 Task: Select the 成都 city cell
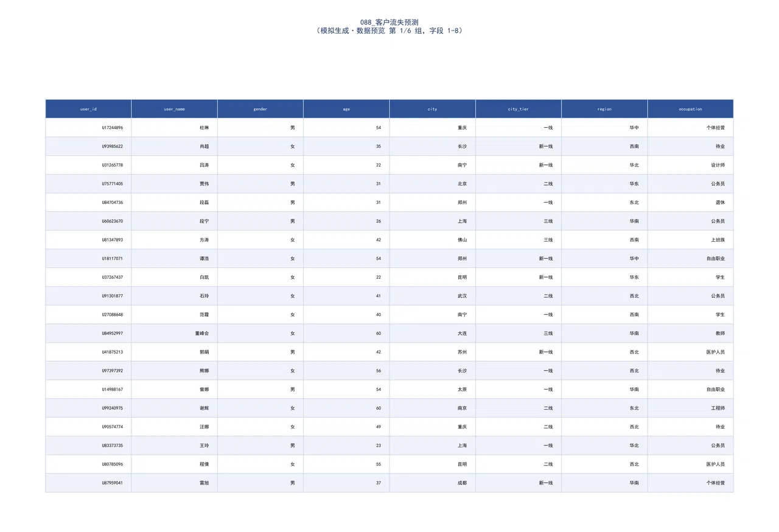433,483
